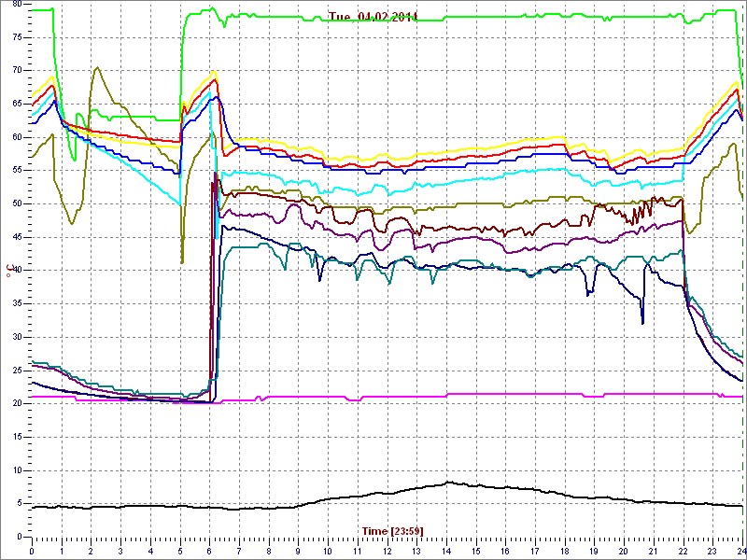The image size is (747, 560).
Task: Click the black curve's peak near hour 14
Action: tap(448, 483)
